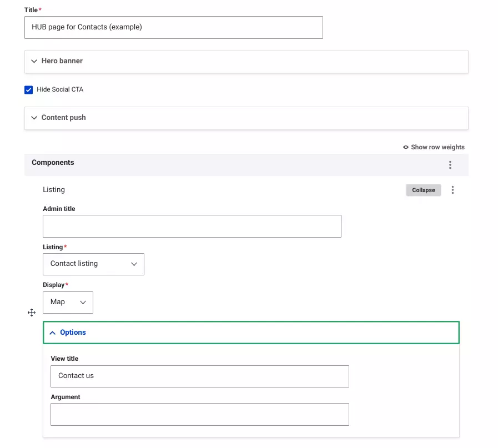This screenshot has height=448, width=498.
Task: Click the dropdown arrow on the Listing select
Action: (x=133, y=264)
